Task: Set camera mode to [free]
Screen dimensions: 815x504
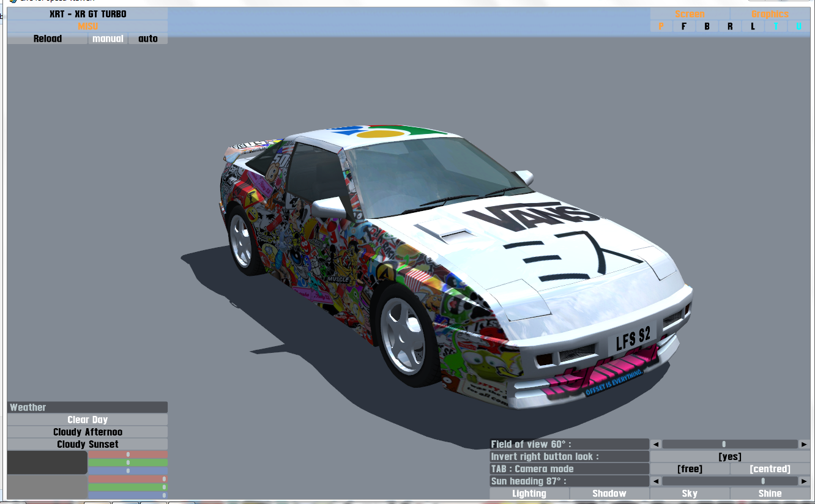Action: point(690,469)
